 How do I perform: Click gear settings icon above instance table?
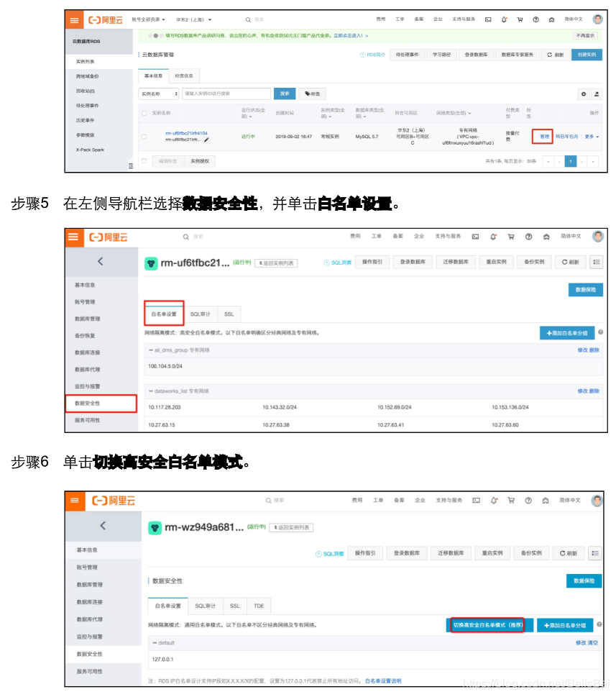[x=584, y=94]
